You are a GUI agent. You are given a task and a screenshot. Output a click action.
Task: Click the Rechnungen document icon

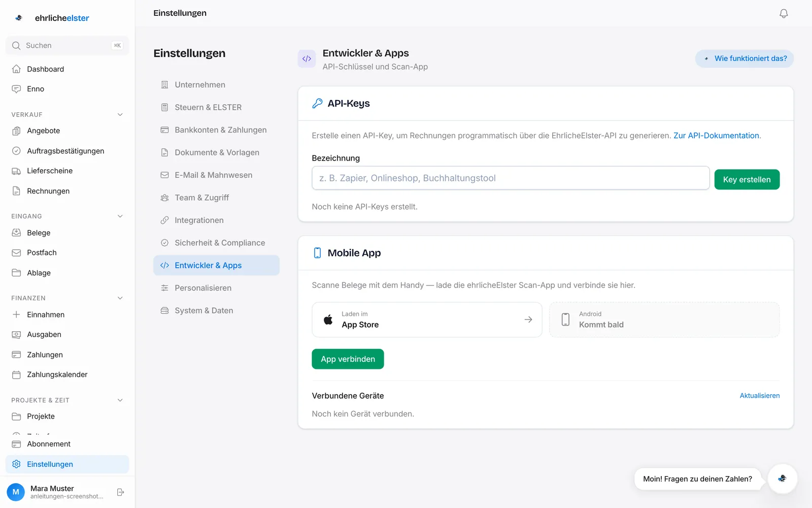point(16,191)
